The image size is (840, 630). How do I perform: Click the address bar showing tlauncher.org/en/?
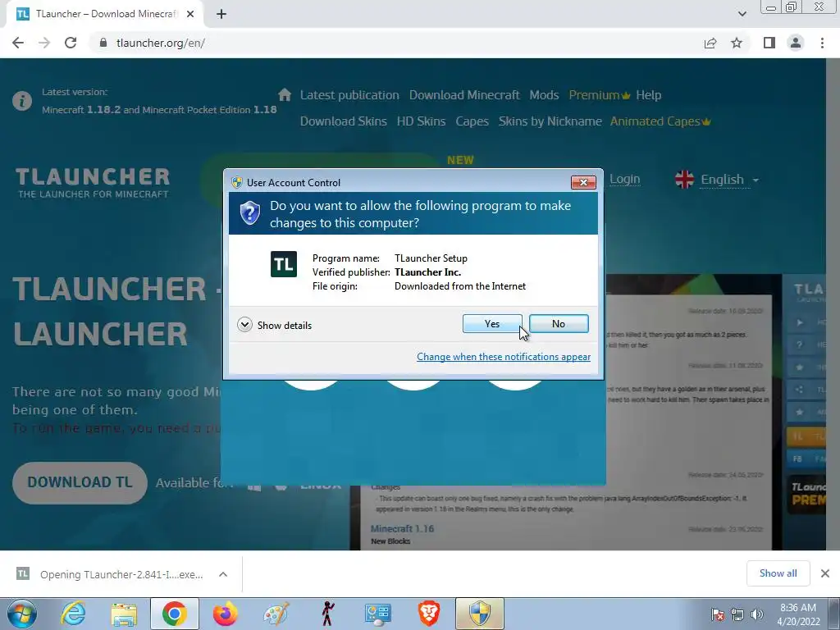pos(396,43)
